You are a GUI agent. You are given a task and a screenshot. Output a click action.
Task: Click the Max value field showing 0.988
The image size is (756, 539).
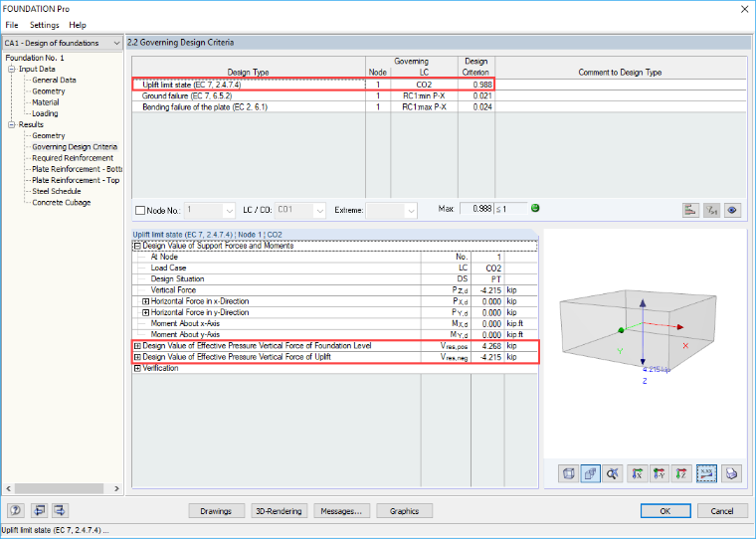click(476, 208)
